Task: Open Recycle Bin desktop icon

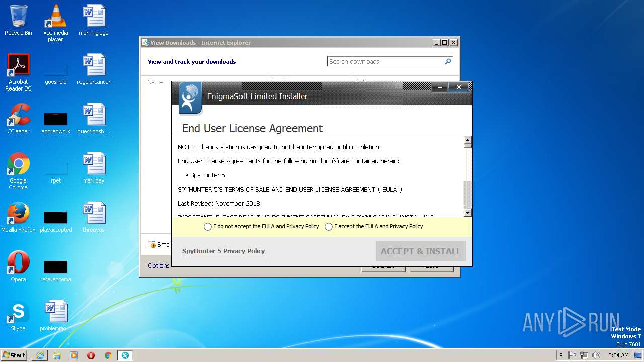Action: (x=18, y=21)
